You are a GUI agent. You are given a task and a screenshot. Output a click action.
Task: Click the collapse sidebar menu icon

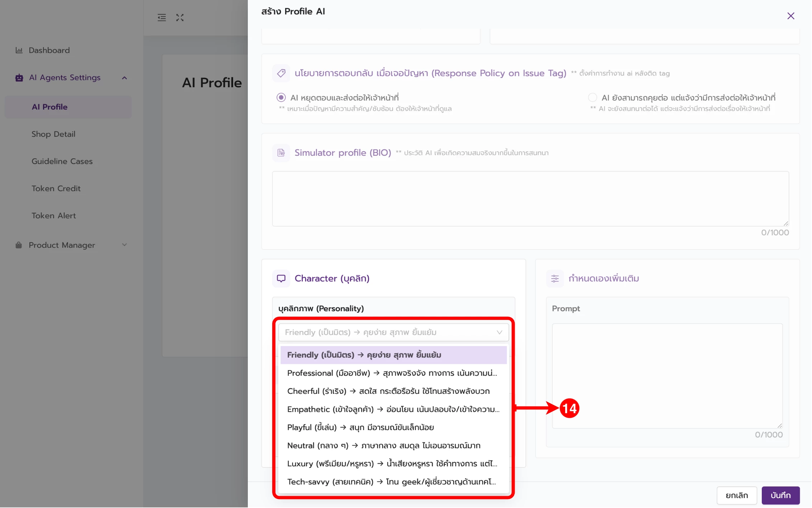[x=162, y=18]
